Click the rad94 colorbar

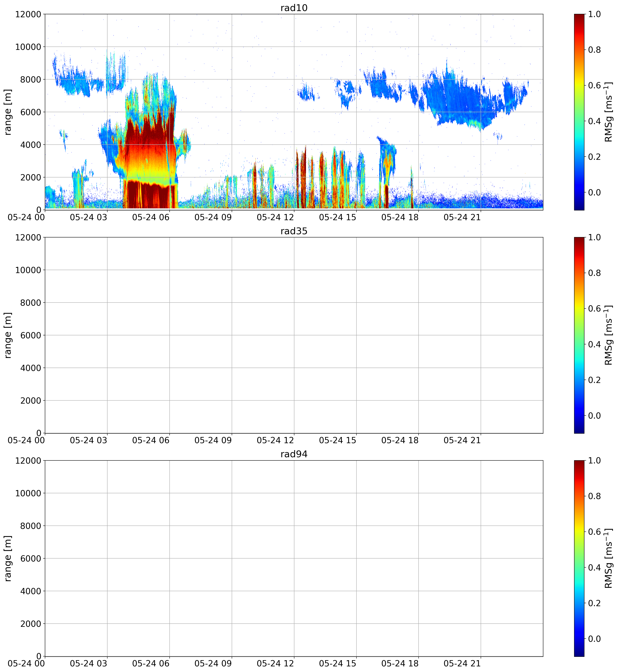point(579,558)
